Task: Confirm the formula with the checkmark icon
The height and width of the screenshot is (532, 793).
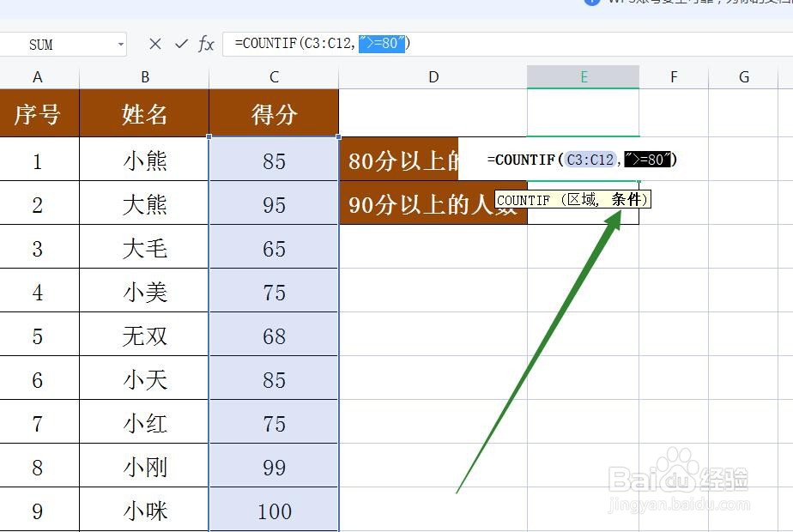Action: 181,44
